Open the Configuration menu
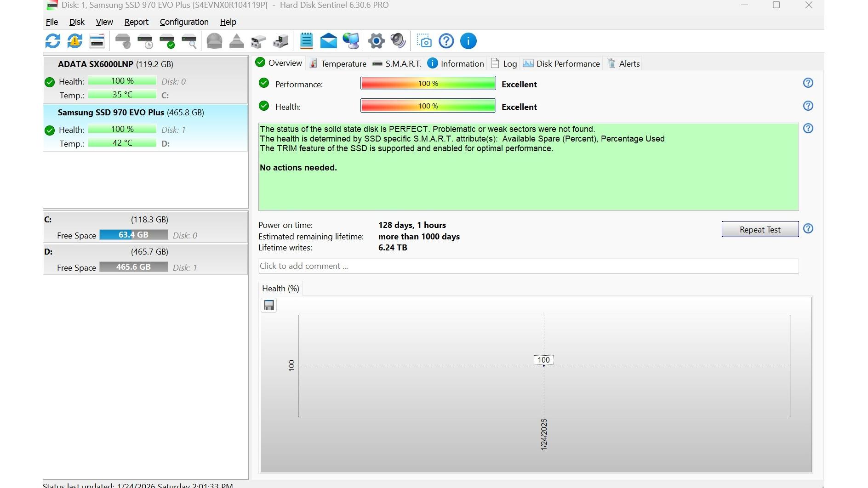This screenshot has width=868, height=488. [x=184, y=22]
